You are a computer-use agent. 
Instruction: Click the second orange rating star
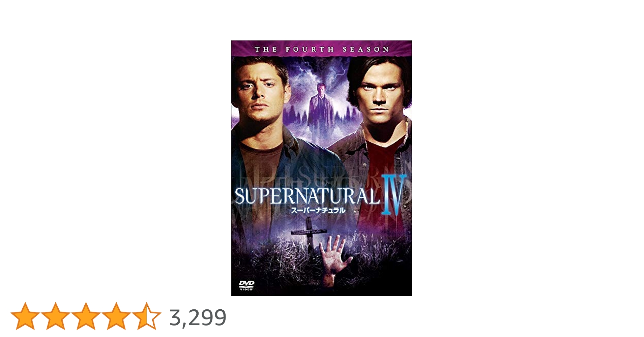click(x=55, y=316)
